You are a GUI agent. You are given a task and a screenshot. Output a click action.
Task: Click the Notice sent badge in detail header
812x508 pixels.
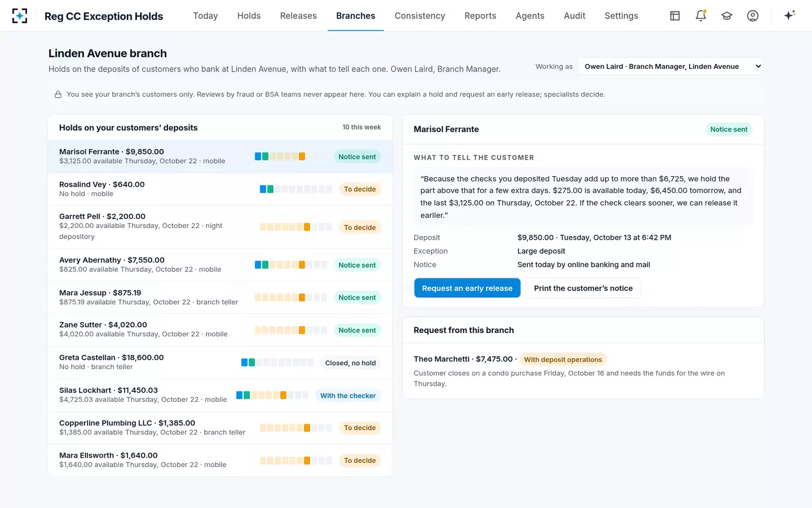729,129
